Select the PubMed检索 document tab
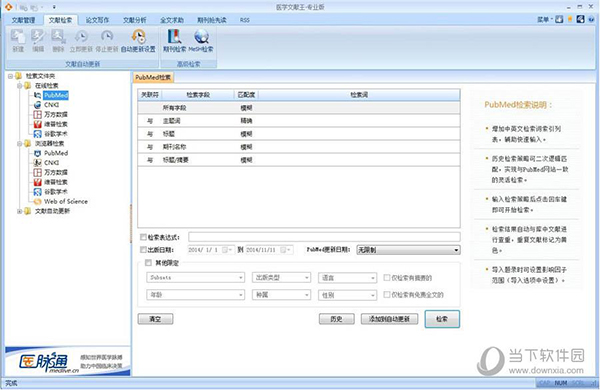Viewport: 600px width, 390px height. pos(153,77)
